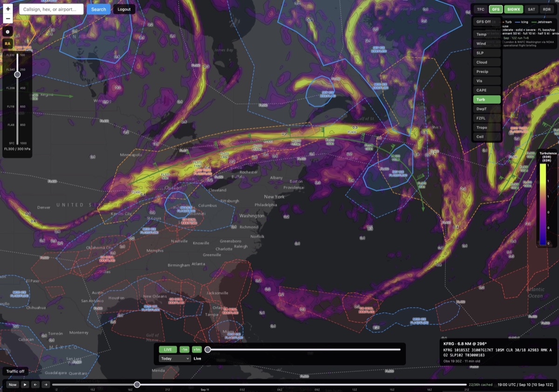Select the SLP GFS layer

click(487, 53)
